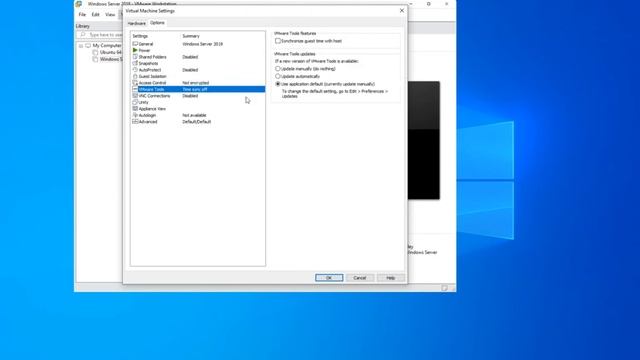Screen dimensions: 640x360
Task: Open the File menu in VMware Workstation
Action: (82, 15)
